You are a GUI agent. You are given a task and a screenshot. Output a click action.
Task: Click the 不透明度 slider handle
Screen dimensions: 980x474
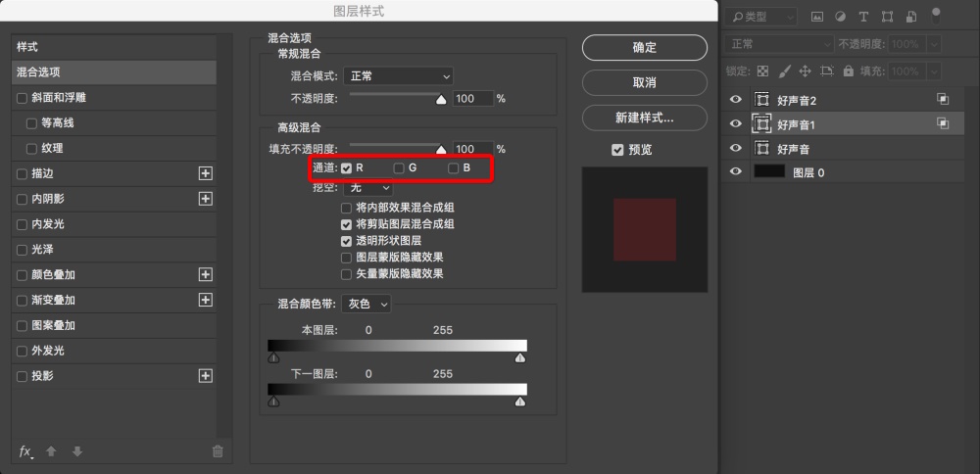pos(441,99)
